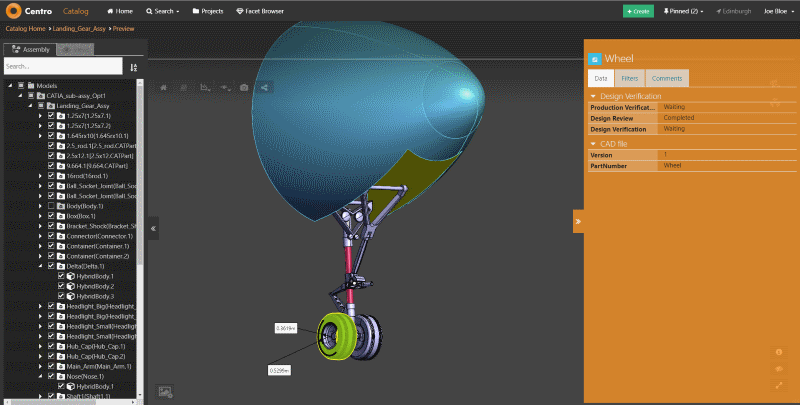The width and height of the screenshot is (800, 405).
Task: Take a snapshot with the camera icon
Action: 244,88
